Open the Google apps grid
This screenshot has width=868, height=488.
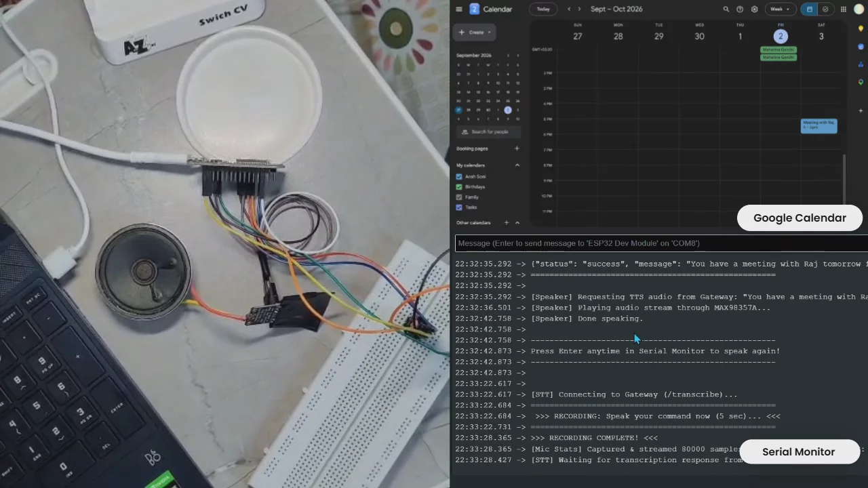(x=844, y=9)
